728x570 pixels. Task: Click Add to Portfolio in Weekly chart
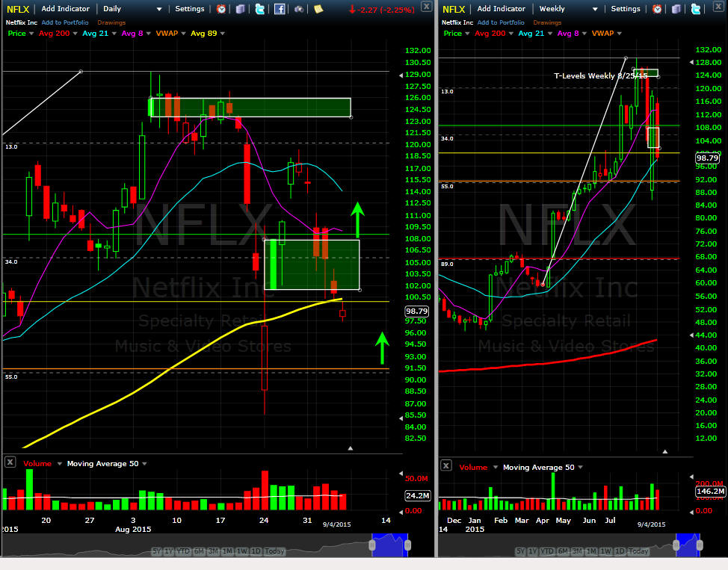click(501, 22)
